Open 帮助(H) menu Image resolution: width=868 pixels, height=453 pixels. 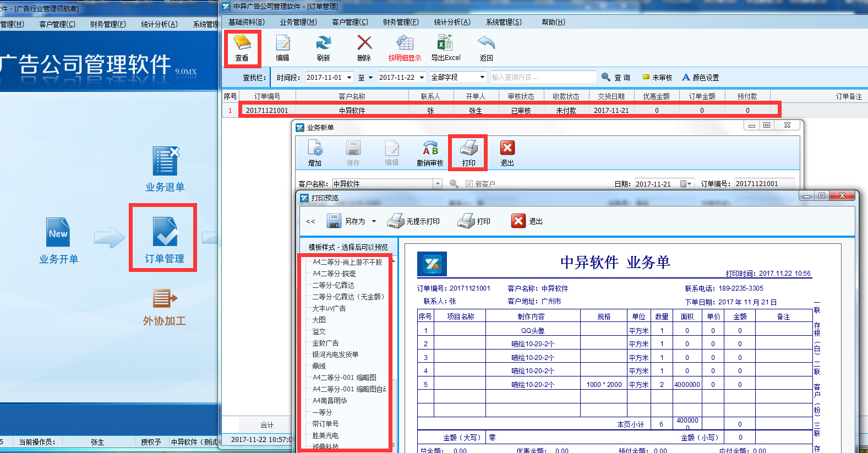coord(553,22)
